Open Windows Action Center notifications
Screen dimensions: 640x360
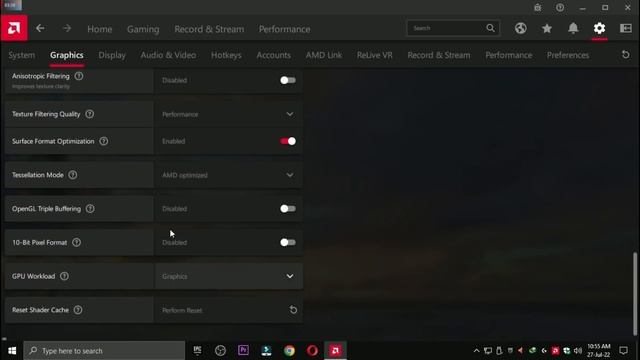pyautogui.click(x=623, y=351)
